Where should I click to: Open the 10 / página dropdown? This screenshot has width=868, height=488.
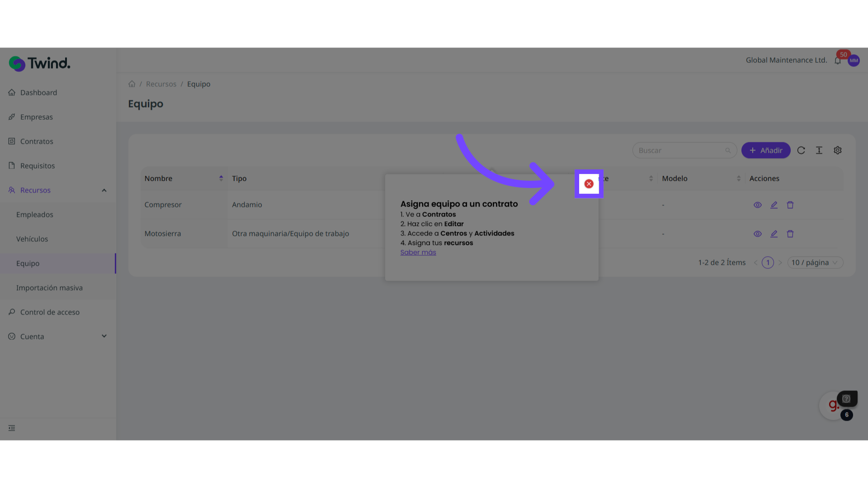pyautogui.click(x=815, y=263)
